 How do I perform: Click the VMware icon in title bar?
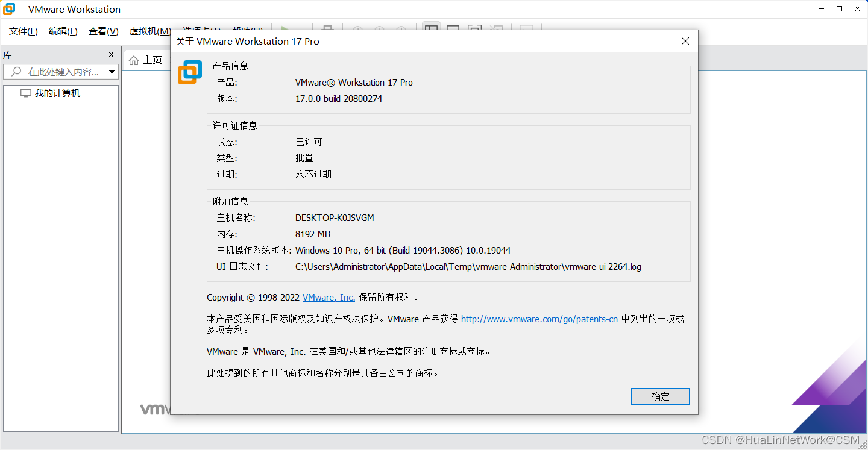[9, 9]
